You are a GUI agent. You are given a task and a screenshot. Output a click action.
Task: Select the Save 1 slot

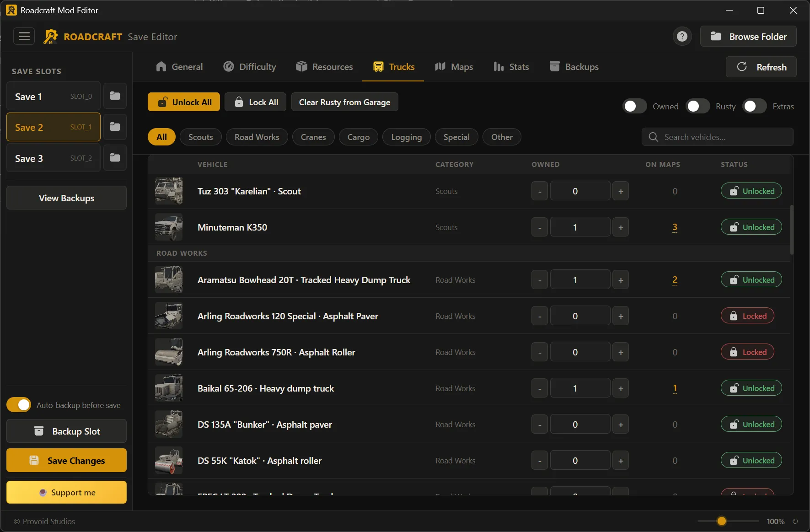[53, 96]
